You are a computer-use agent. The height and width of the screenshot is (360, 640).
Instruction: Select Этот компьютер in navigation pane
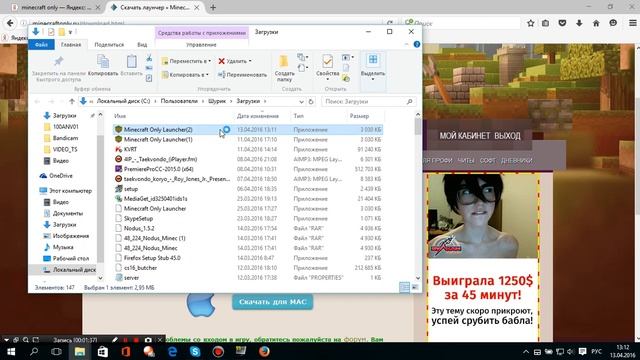70,191
